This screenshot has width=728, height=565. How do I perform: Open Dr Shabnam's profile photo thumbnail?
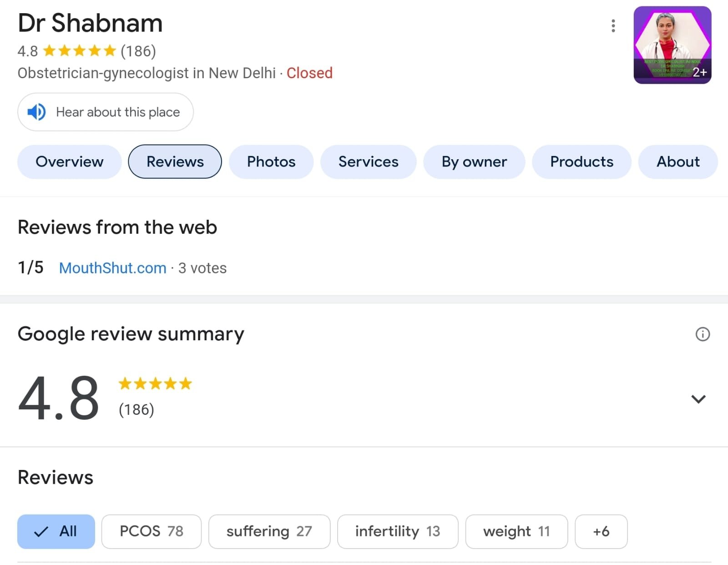point(672,45)
